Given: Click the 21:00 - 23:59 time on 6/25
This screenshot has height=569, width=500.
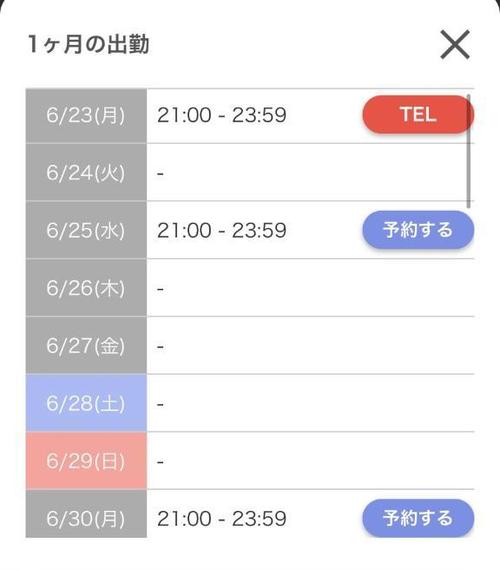Looking at the screenshot, I should tap(222, 230).
